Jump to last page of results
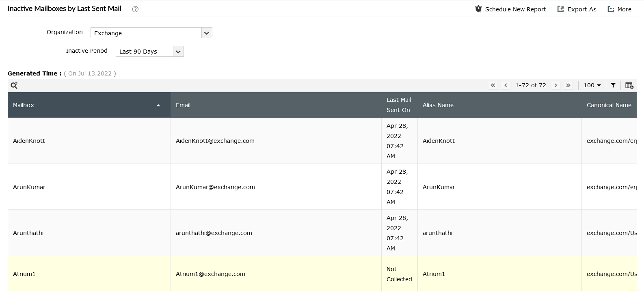 (568, 85)
